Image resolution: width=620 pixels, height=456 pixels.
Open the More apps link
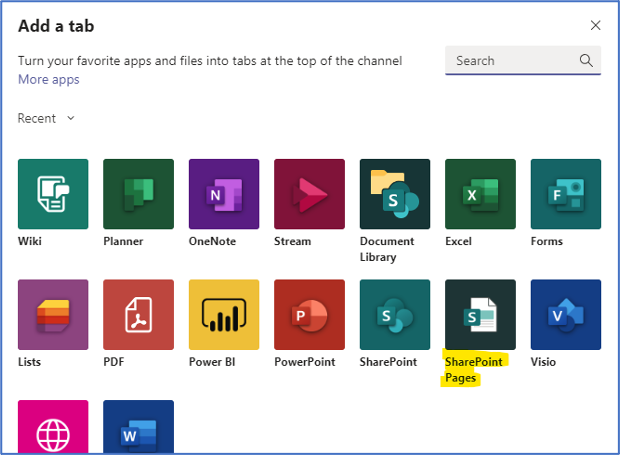pos(48,79)
